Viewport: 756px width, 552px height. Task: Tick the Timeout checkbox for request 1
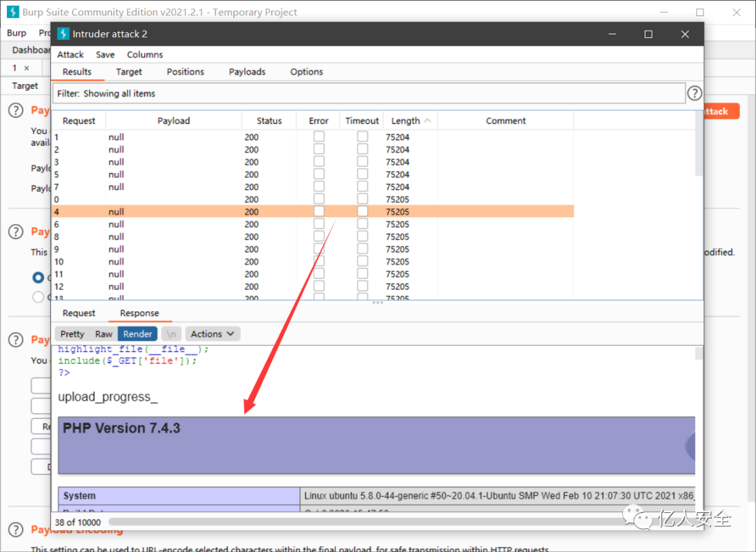[x=363, y=137]
